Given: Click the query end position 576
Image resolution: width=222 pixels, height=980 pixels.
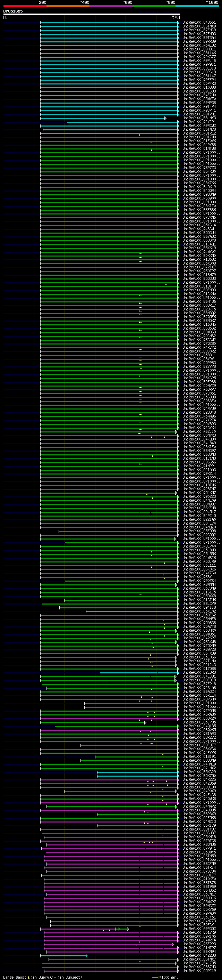Looking at the screenshot, I should 175,17.
